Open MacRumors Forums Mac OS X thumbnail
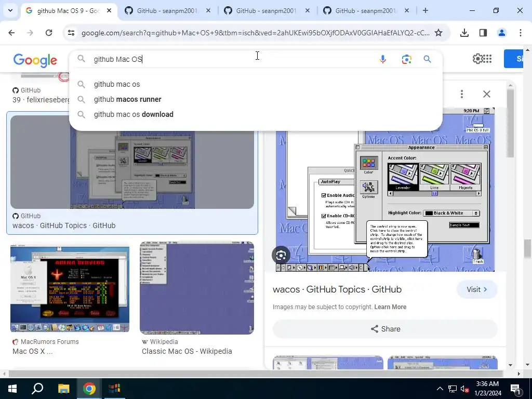 [70, 288]
